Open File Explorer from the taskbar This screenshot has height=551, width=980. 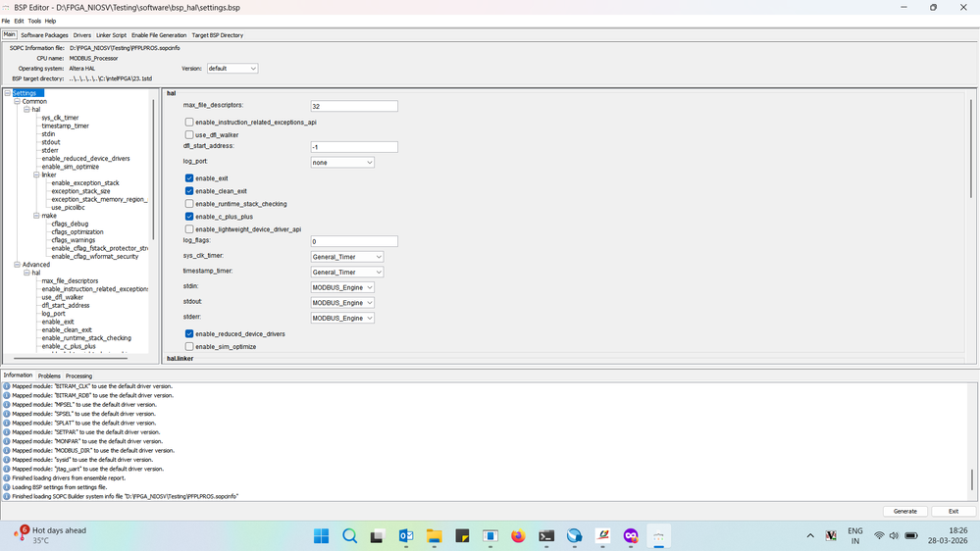[x=434, y=536]
